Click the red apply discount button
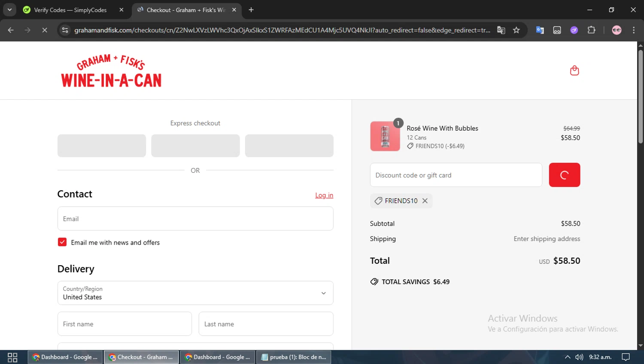Screen dimensions: 644x364 coord(564,175)
